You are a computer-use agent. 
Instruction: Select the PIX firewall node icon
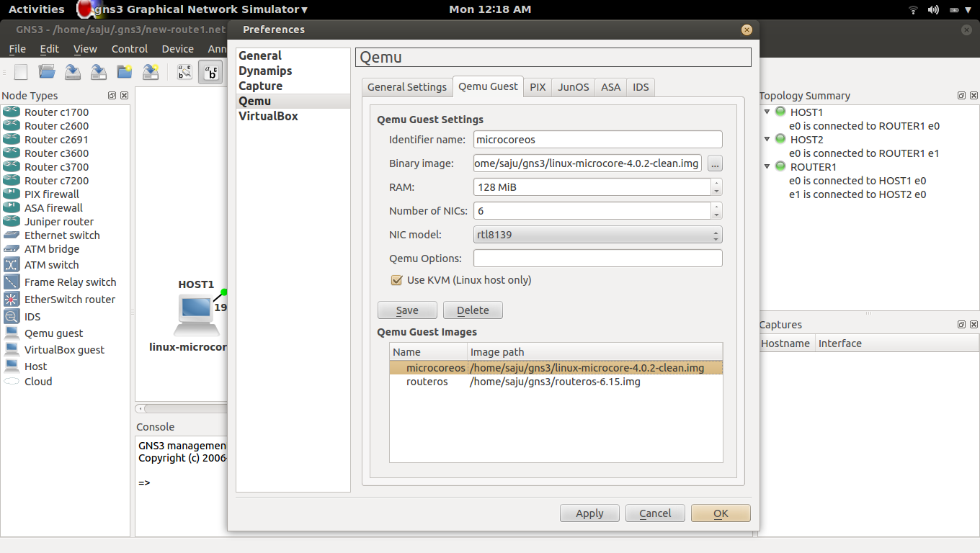pos(12,194)
